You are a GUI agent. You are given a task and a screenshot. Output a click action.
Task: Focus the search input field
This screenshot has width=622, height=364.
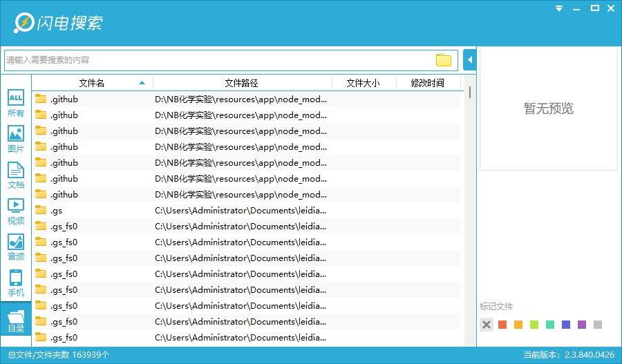click(x=231, y=60)
